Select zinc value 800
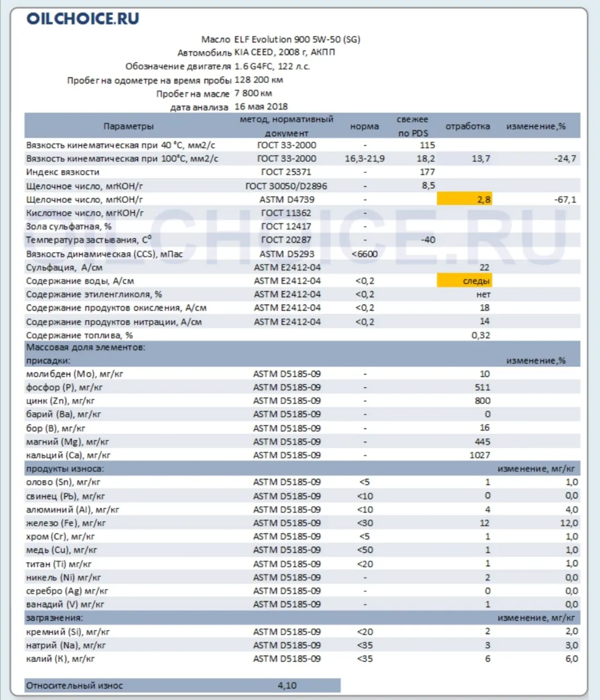600x700 pixels. pos(483,401)
